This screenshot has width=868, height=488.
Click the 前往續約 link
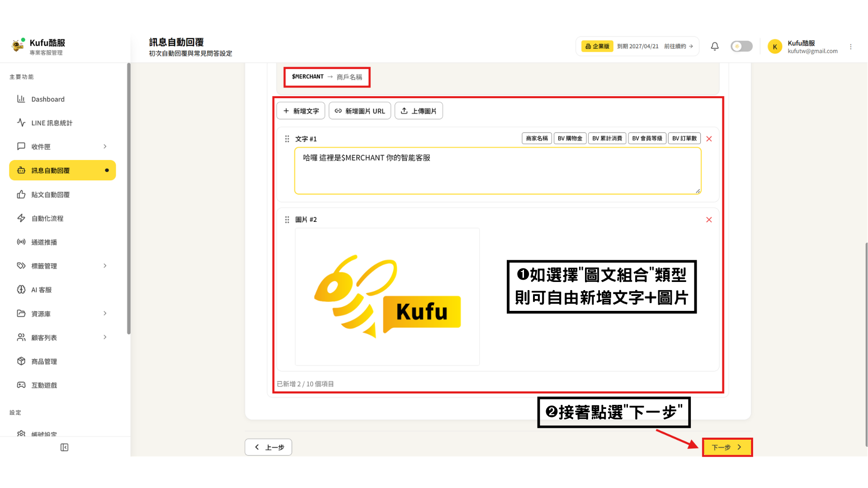click(x=679, y=46)
